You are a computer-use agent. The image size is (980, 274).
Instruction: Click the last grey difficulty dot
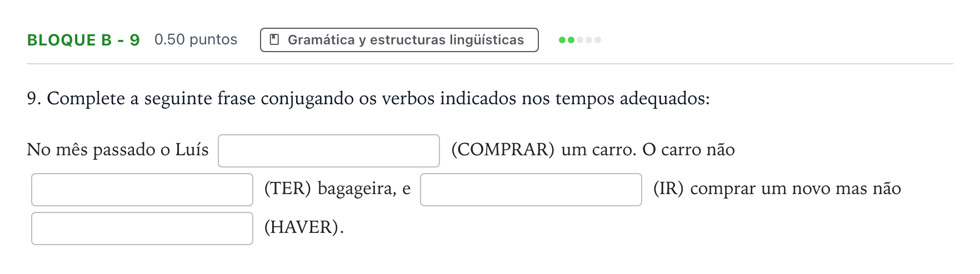pyautogui.click(x=598, y=40)
